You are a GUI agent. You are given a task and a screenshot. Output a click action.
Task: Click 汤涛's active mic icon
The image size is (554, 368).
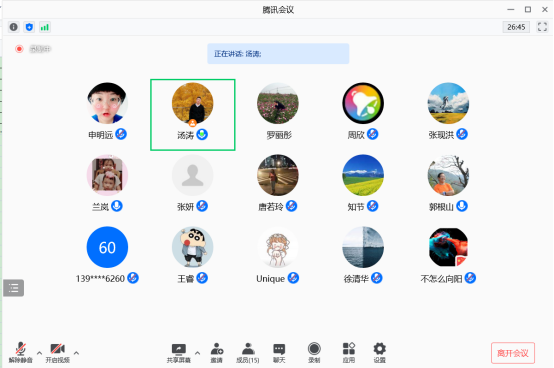pyautogui.click(x=202, y=134)
